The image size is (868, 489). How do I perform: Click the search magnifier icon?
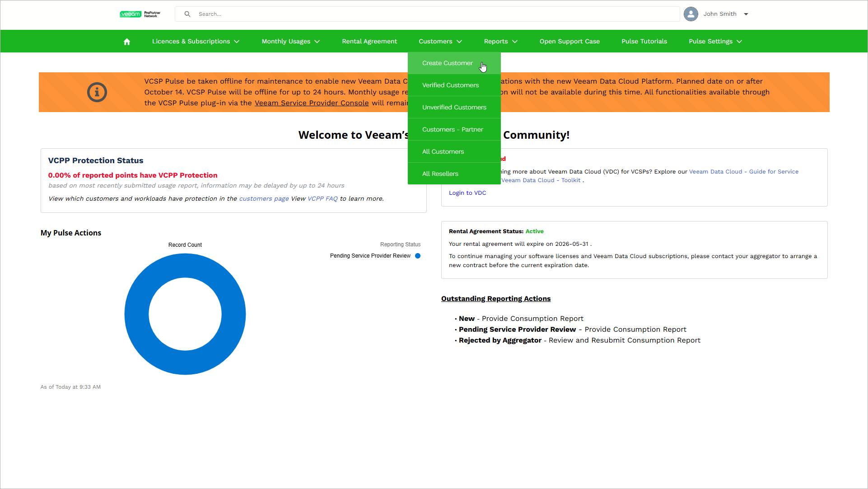(x=187, y=14)
